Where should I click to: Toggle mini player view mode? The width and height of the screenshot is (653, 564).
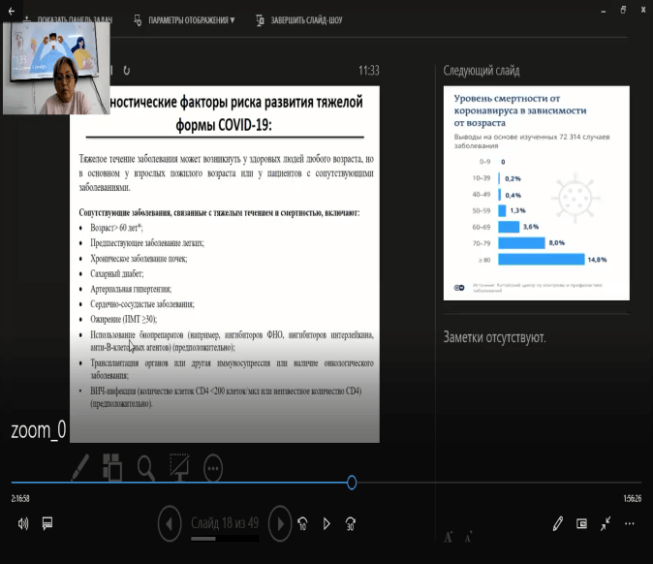pyautogui.click(x=583, y=523)
